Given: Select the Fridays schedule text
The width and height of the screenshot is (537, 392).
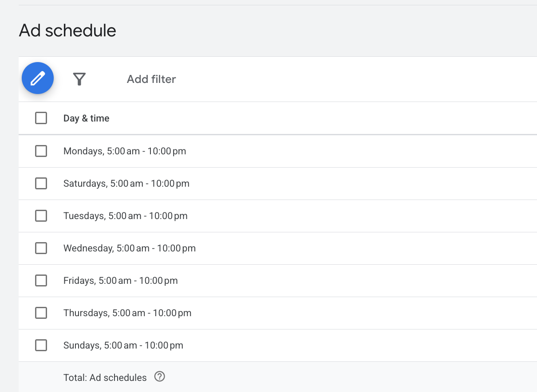Looking at the screenshot, I should pyautogui.click(x=120, y=280).
